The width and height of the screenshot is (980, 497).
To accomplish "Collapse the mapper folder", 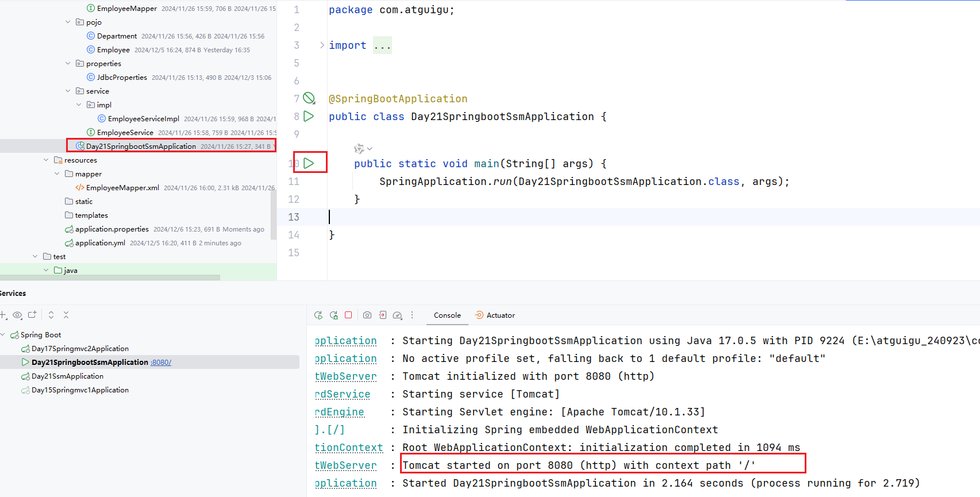I will pyautogui.click(x=57, y=174).
